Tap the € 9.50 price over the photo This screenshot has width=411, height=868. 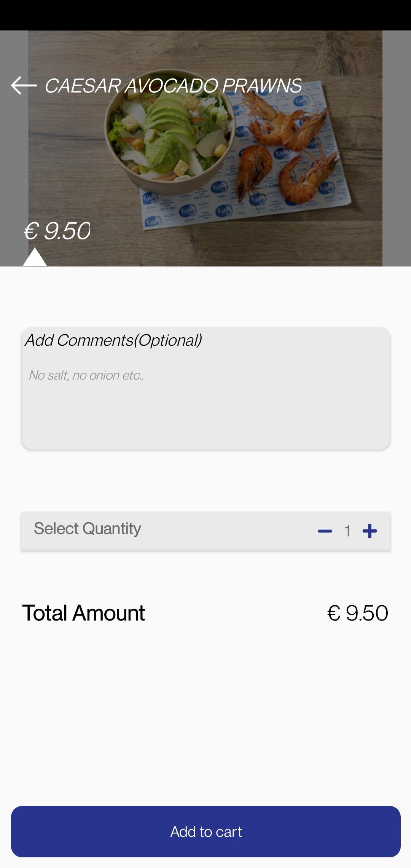57,231
